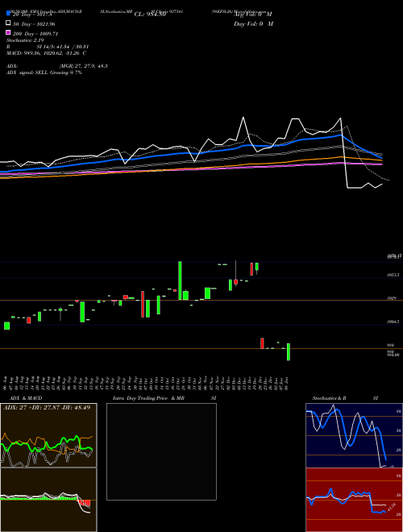Click the last green candlestick at far right
Screen dimensions: 403x532
click(x=289, y=351)
